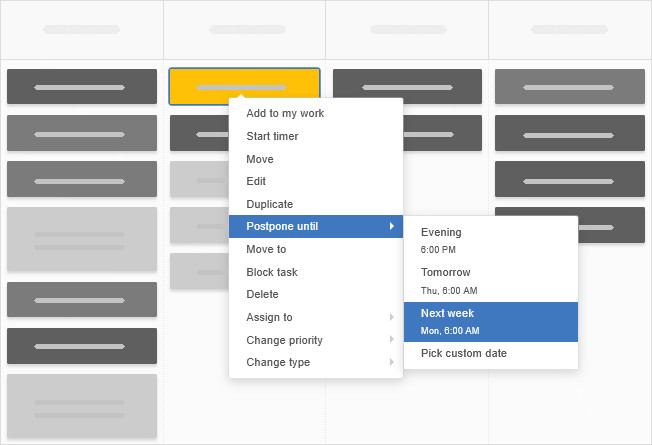
Task: Click 'Pick custom date' option
Action: click(464, 353)
